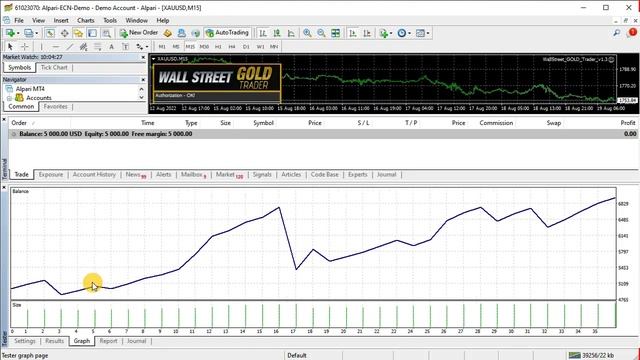This screenshot has width=640, height=360.
Task: Select the Fibonacci retracement tool
Action: click(x=98, y=47)
